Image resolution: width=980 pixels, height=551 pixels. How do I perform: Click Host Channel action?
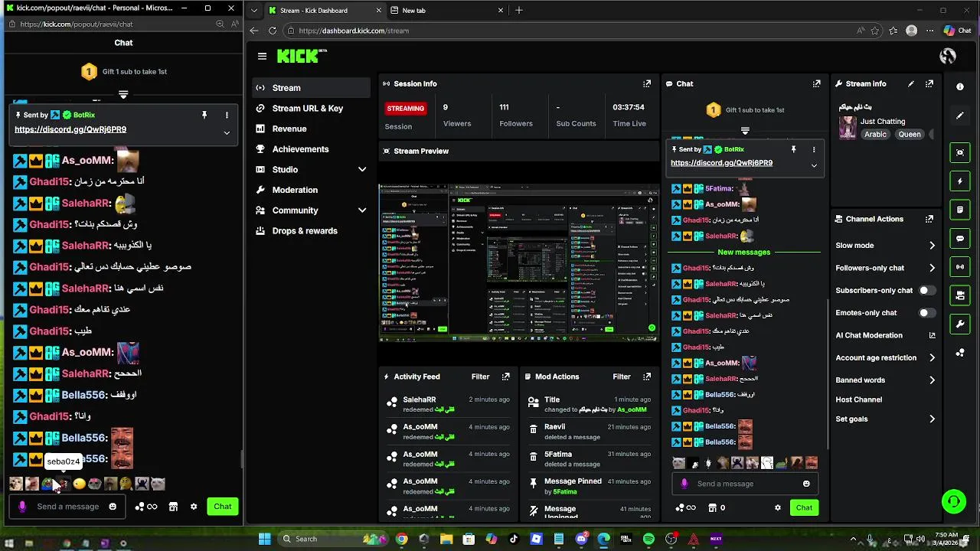click(x=859, y=399)
